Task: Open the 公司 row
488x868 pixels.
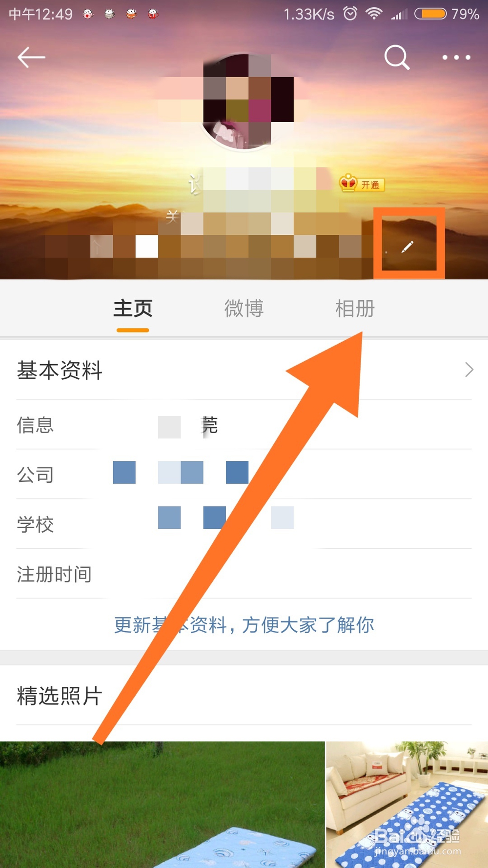Action: (x=244, y=475)
